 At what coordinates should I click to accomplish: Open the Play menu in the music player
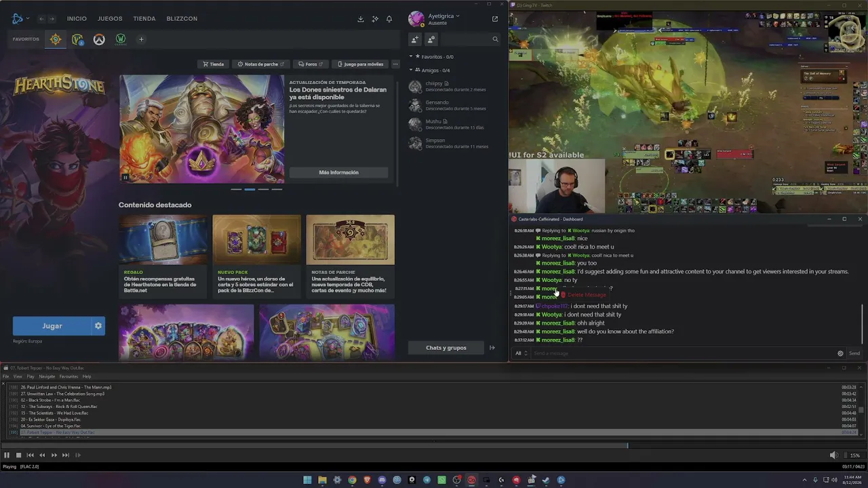click(x=31, y=376)
